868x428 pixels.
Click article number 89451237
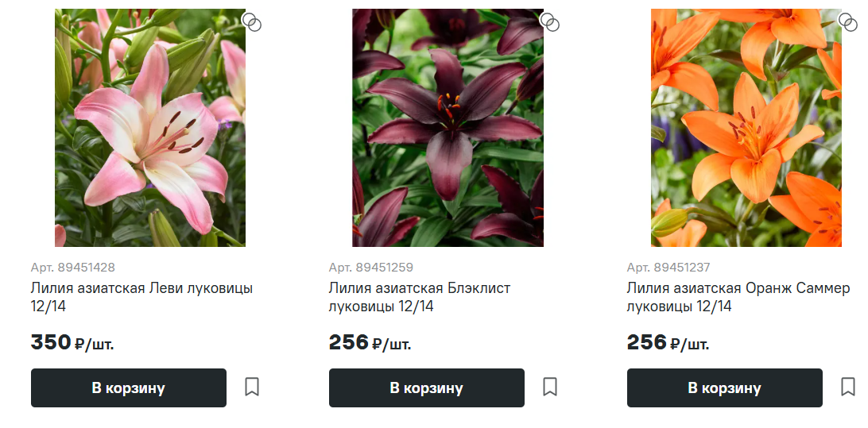click(x=668, y=268)
